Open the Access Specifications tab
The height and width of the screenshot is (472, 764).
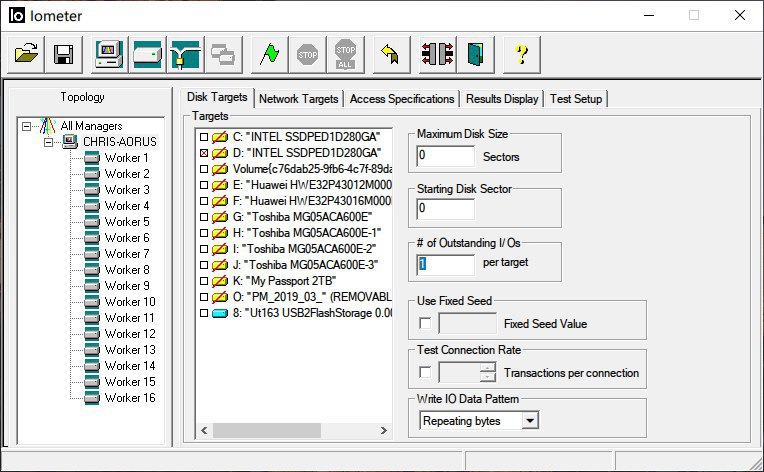pyautogui.click(x=402, y=99)
